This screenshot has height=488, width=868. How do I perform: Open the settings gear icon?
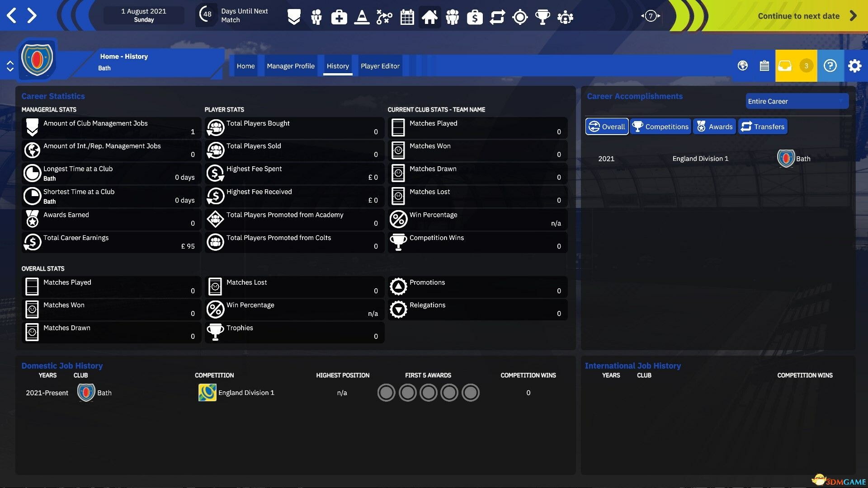(854, 66)
